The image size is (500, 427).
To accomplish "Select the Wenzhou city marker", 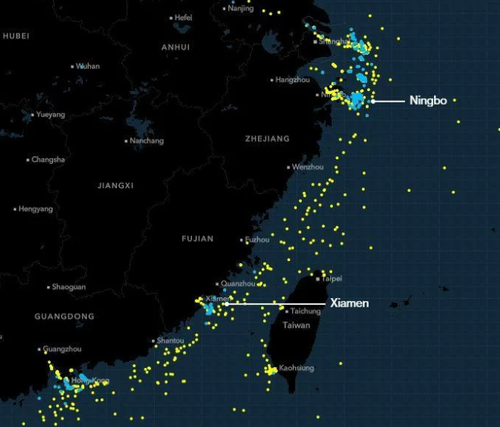I will pyautogui.click(x=289, y=167).
